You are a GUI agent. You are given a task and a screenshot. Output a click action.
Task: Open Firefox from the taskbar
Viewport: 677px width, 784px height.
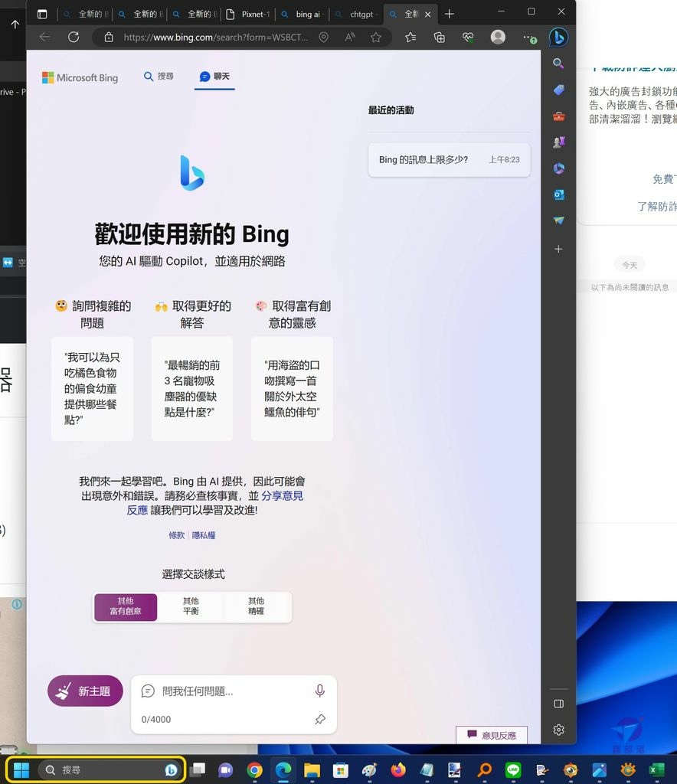[x=398, y=770]
